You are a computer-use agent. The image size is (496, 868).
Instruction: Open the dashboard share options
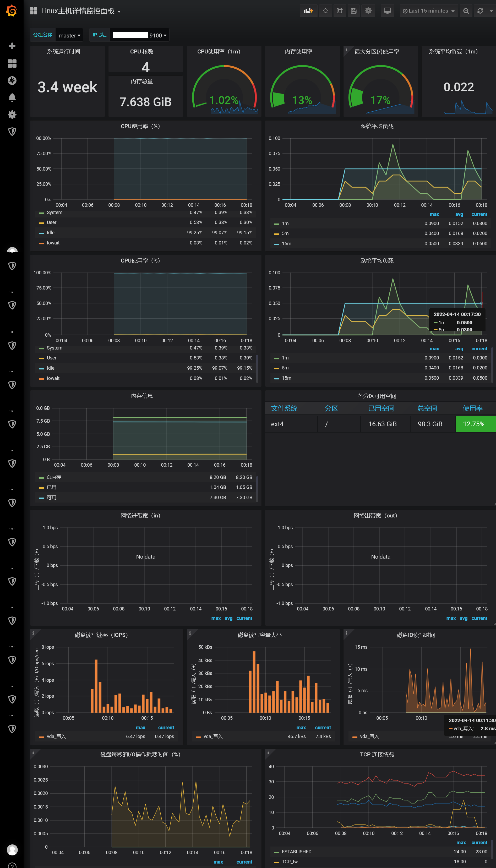[339, 10]
